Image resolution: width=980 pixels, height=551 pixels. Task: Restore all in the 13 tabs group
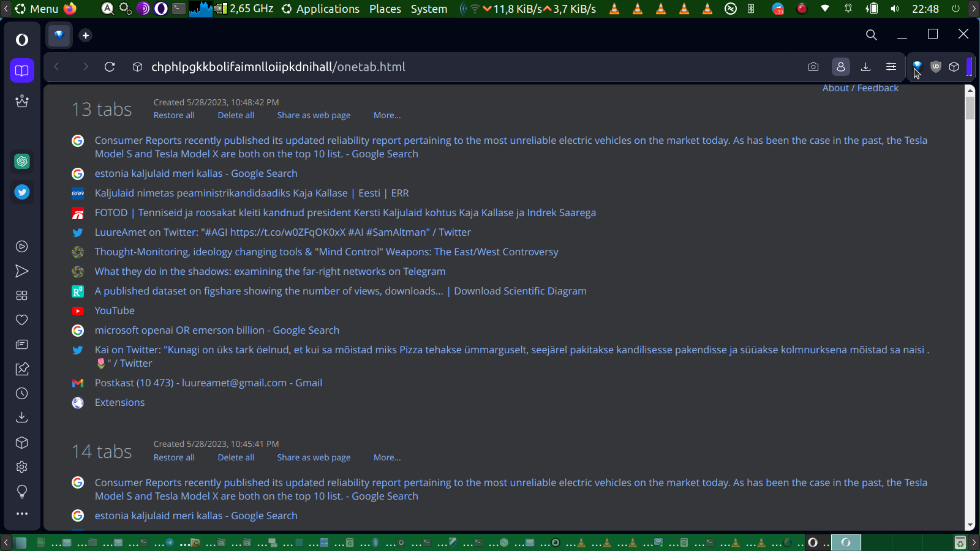(174, 115)
